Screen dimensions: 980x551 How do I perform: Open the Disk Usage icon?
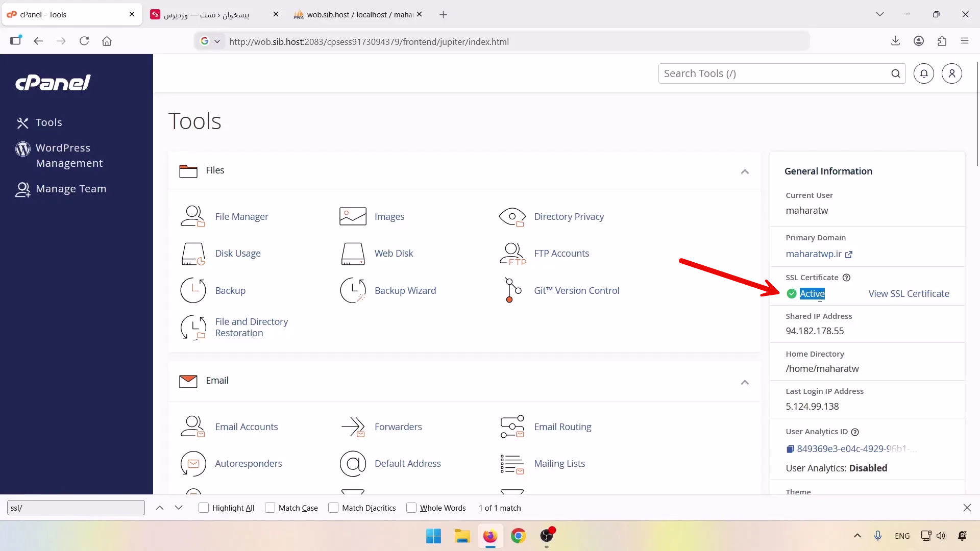point(193,254)
